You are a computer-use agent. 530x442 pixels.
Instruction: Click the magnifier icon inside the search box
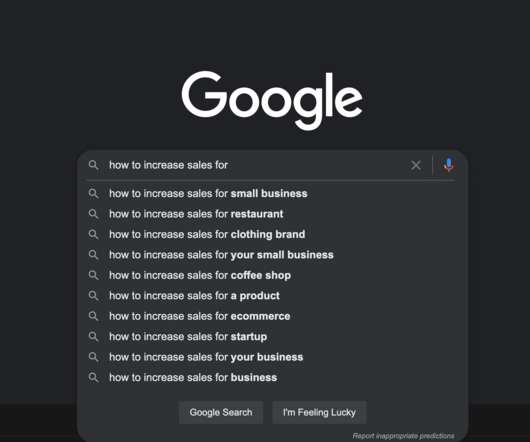(93, 165)
